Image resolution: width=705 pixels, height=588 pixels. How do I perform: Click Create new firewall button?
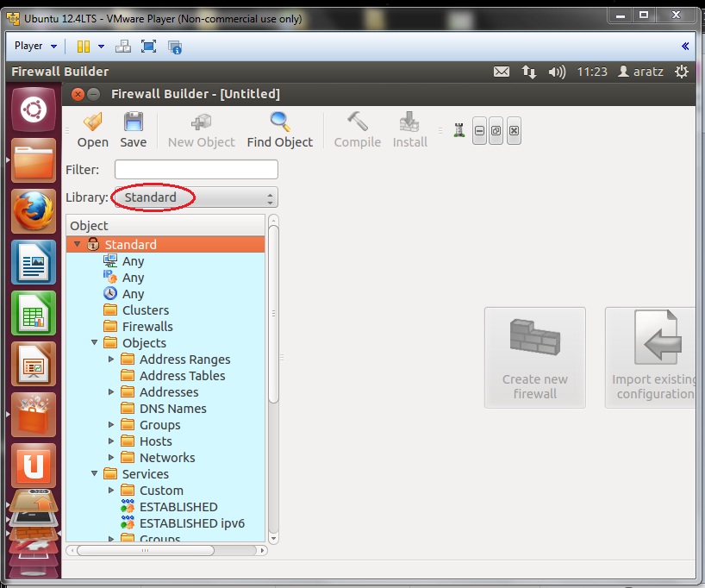click(x=535, y=358)
